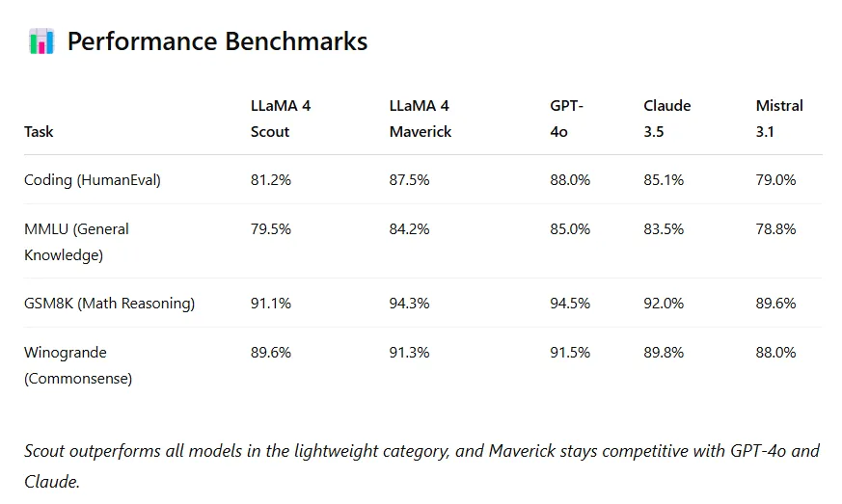Screen dimensions: 842x504
Task: Click the Performance Benchmarks heading
Action: (217, 41)
